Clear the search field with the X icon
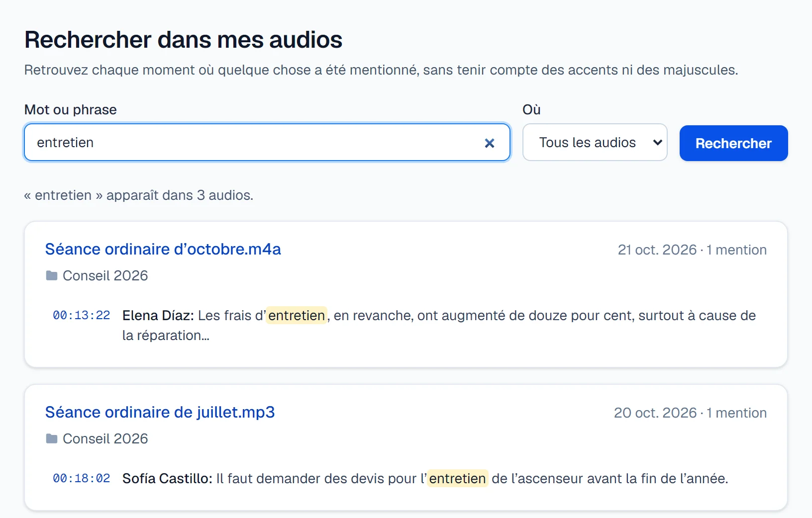The image size is (812, 518). 490,143
